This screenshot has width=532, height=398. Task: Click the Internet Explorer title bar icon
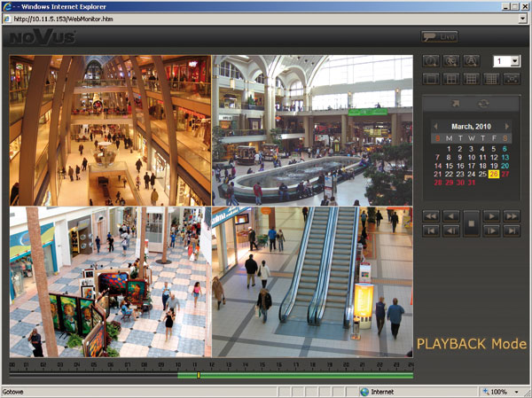coord(7,6)
